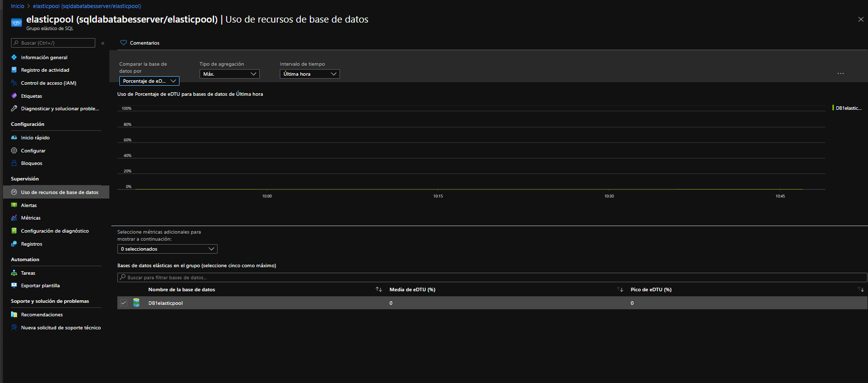This screenshot has height=383, width=868.
Task: Click the Nombre de la base de datos header
Action: pyautogui.click(x=182, y=290)
